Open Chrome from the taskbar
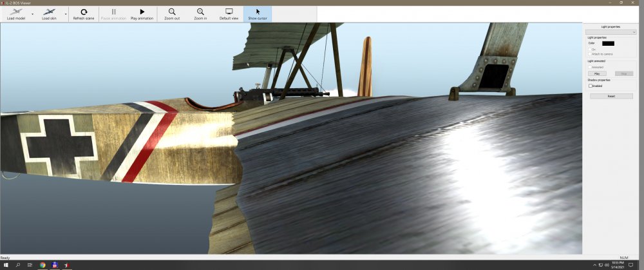 click(x=43, y=265)
